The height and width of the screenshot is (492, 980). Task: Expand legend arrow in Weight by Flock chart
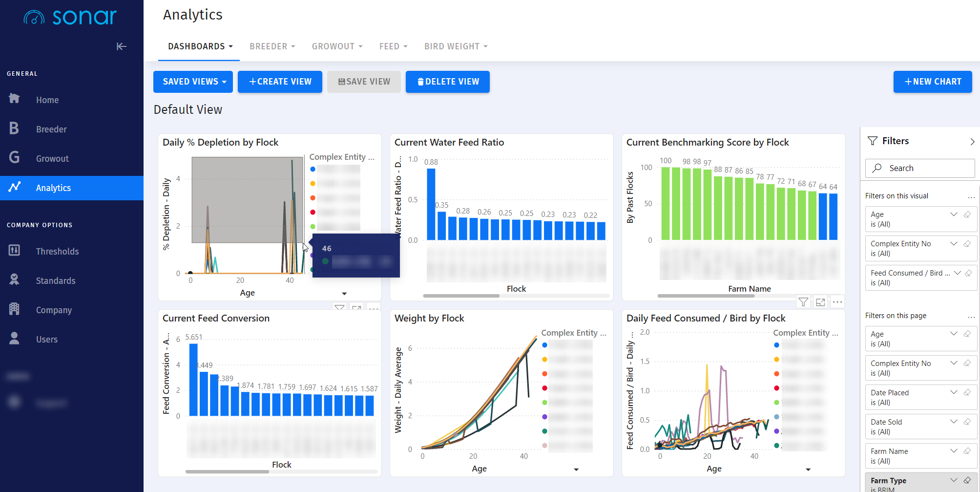click(x=576, y=470)
